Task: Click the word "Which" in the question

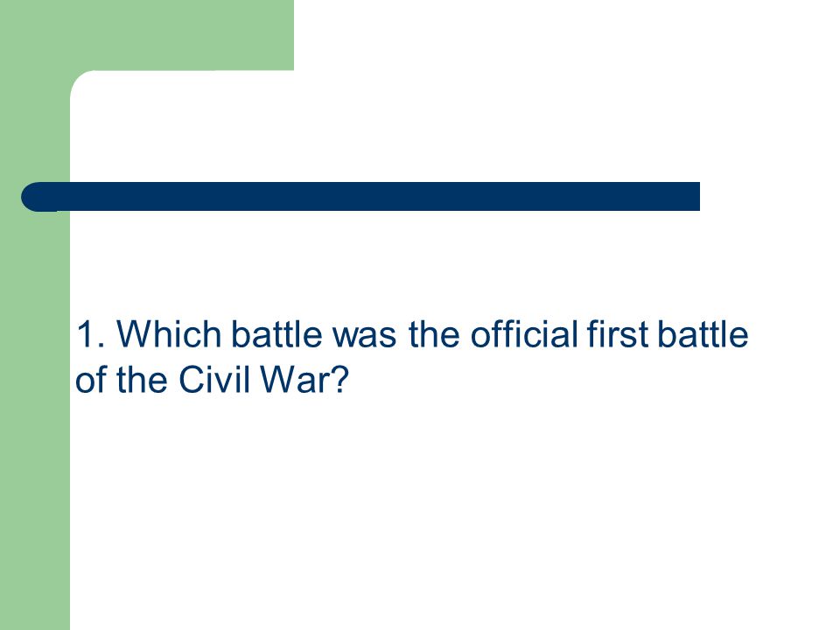Action: coord(169,334)
